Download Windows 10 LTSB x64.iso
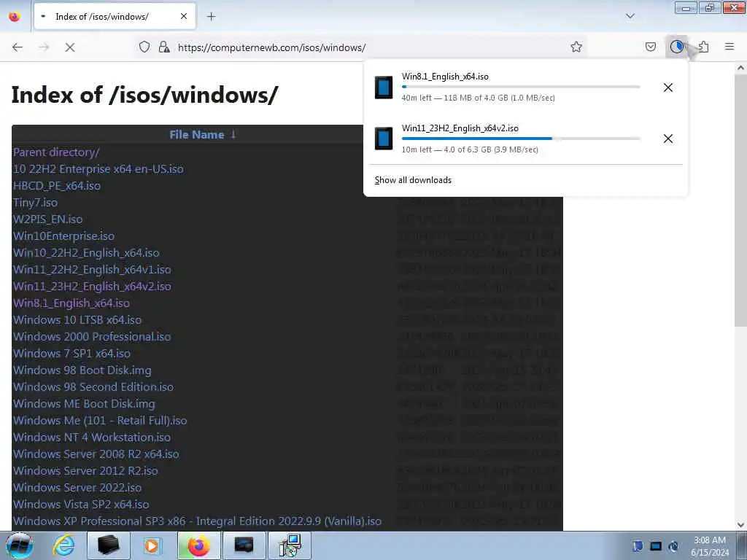Screen dimensions: 747x560 coord(77,320)
